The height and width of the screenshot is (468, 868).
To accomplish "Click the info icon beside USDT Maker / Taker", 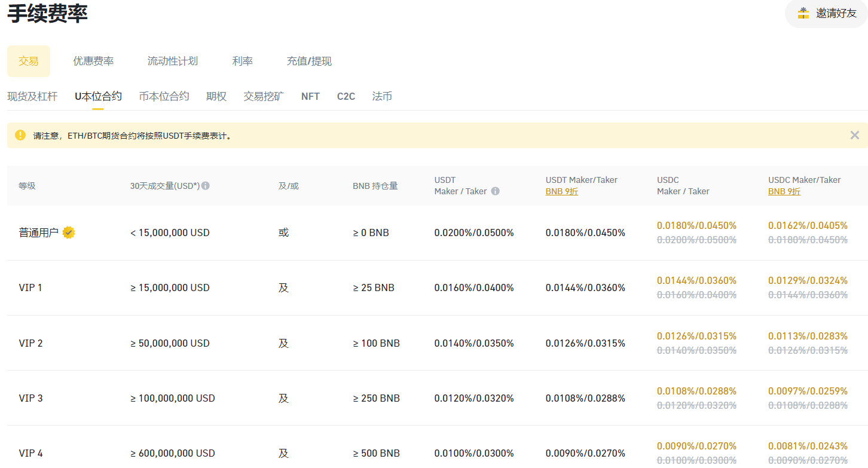I will pyautogui.click(x=495, y=191).
